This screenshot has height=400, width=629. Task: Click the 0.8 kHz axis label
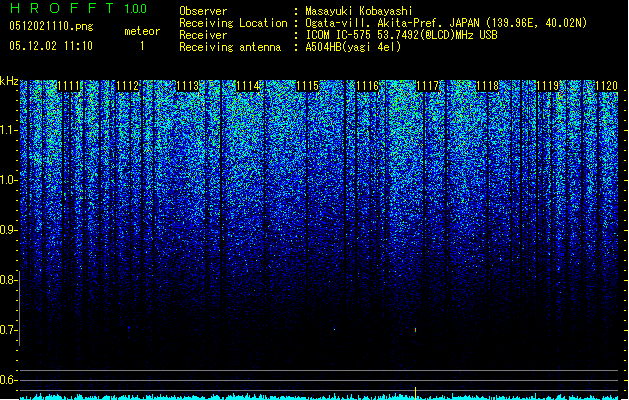[x=8, y=280]
